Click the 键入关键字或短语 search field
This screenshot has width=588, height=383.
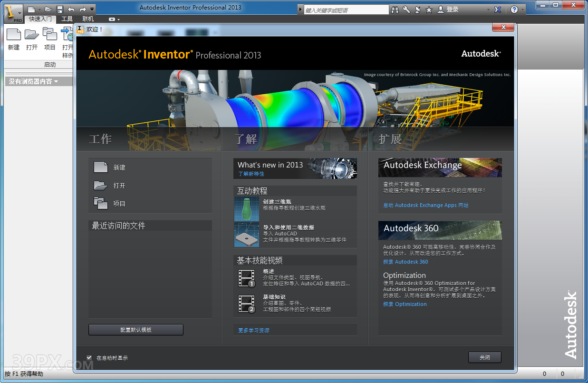click(347, 9)
